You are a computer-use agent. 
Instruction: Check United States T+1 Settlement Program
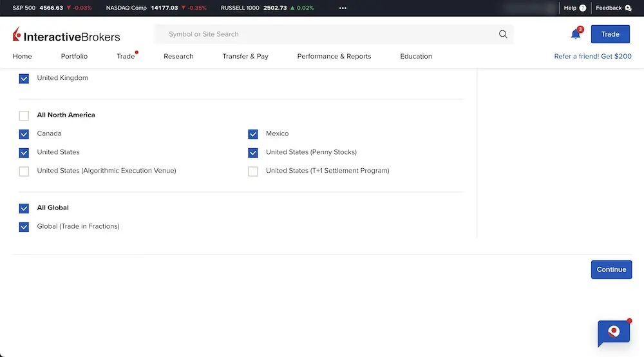253,171
